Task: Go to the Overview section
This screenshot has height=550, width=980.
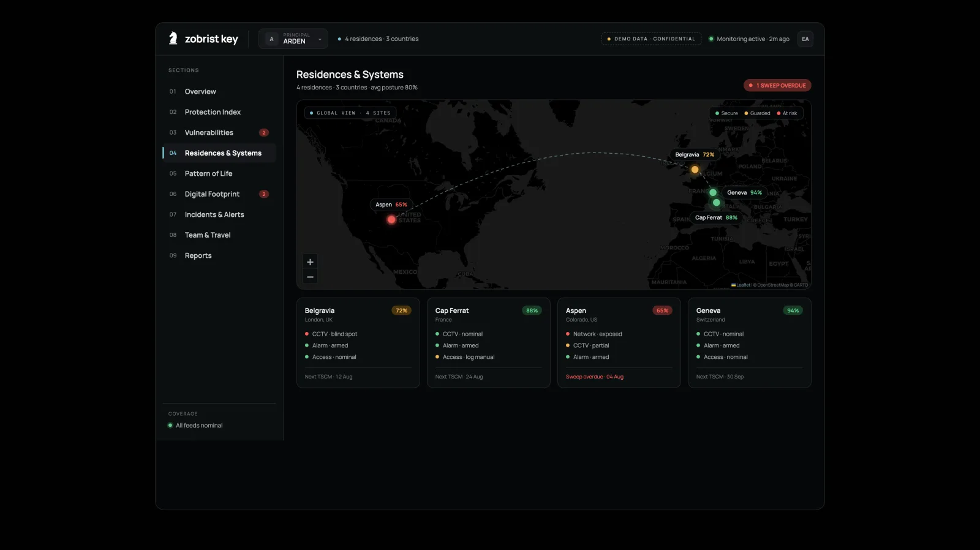Action: (x=219, y=92)
